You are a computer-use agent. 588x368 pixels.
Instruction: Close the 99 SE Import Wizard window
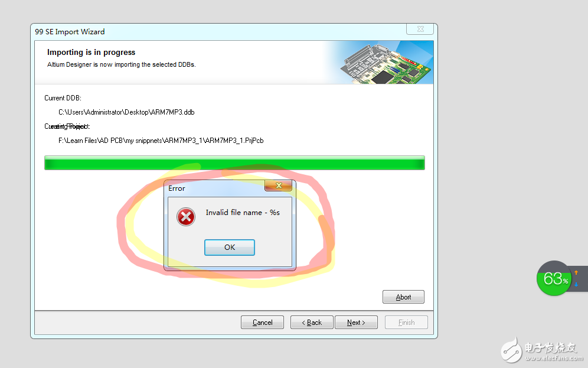pos(420,29)
